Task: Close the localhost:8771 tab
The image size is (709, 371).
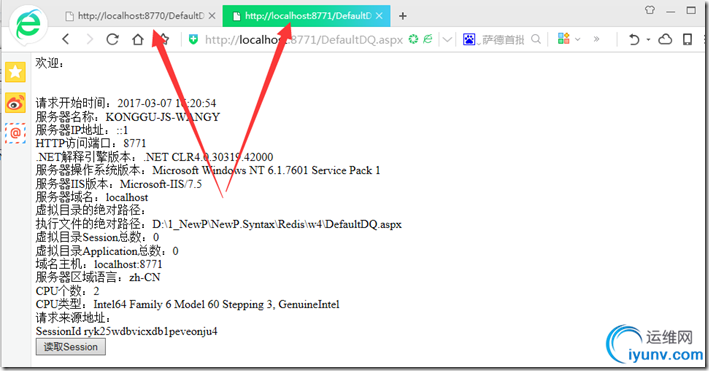Action: point(379,16)
